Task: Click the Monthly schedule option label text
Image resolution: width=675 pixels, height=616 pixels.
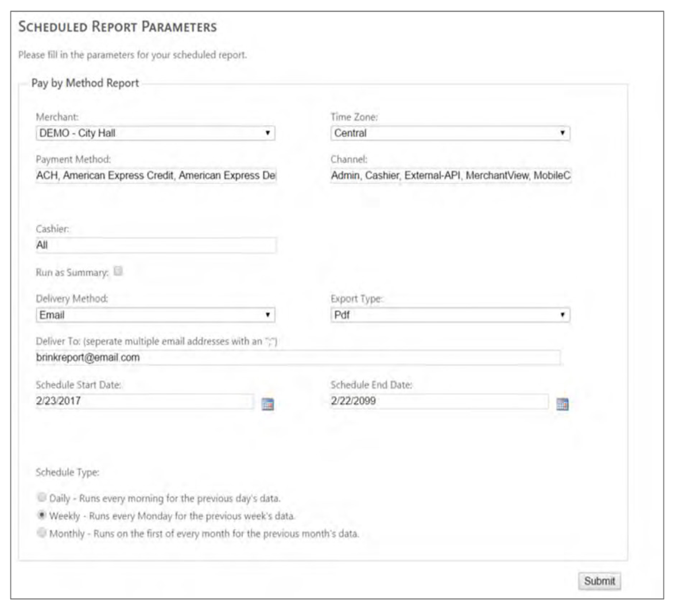Action: click(x=204, y=533)
